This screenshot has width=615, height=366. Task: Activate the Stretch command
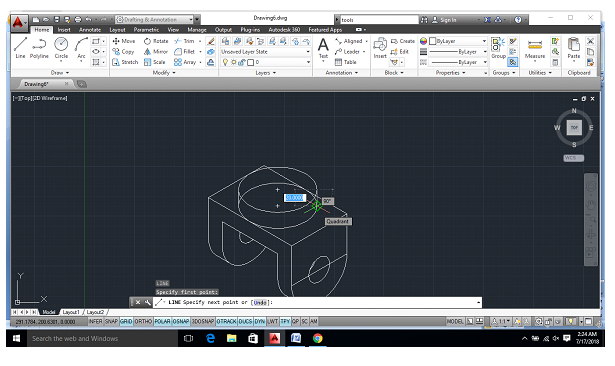coord(125,62)
